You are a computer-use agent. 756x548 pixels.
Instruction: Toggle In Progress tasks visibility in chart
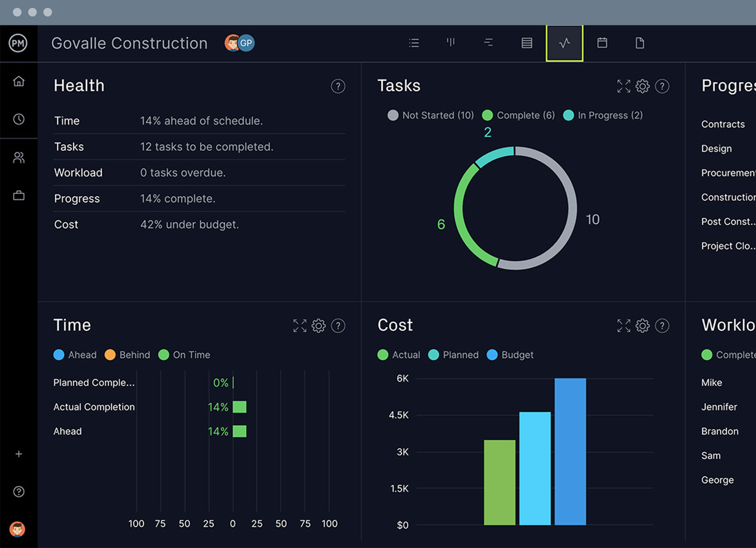coord(602,115)
